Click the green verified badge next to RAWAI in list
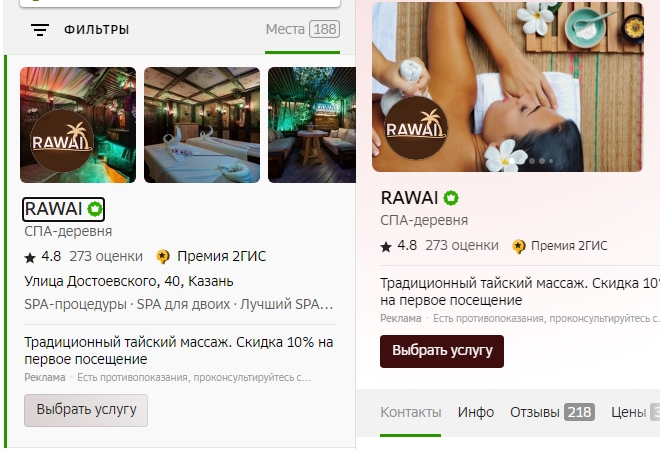The height and width of the screenshot is (450, 660). coord(95,209)
